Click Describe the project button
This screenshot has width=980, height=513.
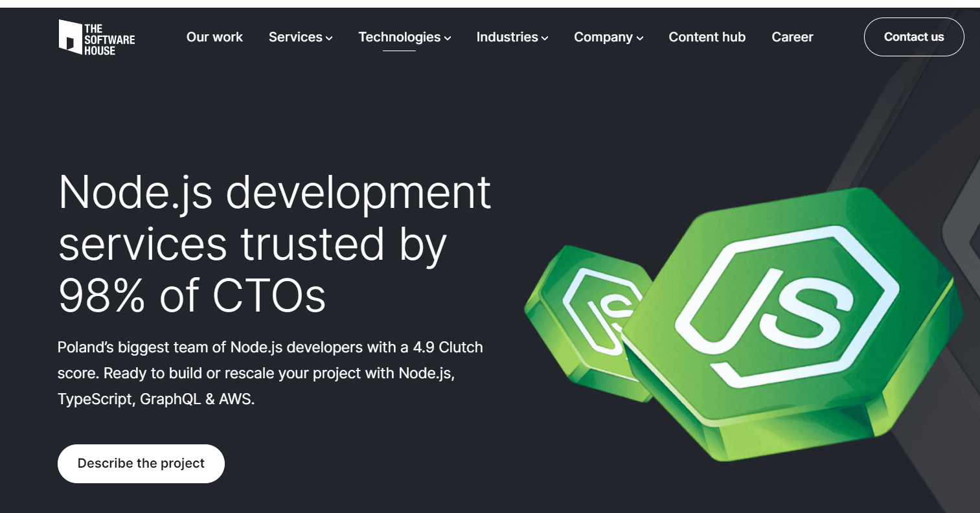tap(141, 463)
